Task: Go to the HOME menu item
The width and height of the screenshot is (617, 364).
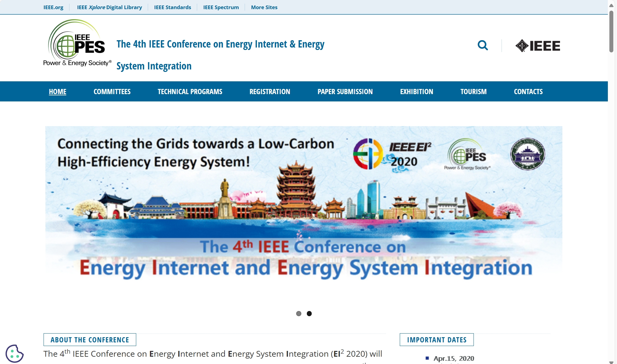Action: pyautogui.click(x=58, y=91)
